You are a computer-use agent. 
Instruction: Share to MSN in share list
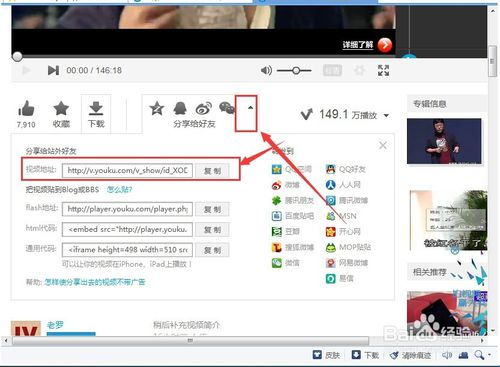[341, 216]
